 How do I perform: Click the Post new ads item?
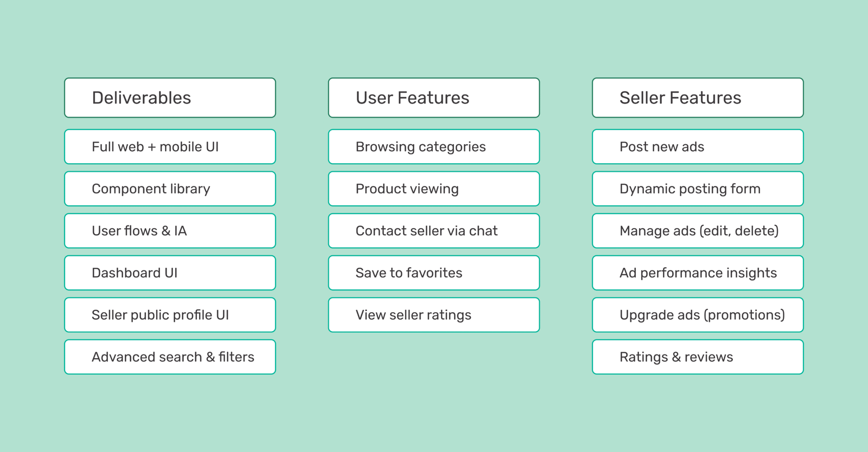[x=697, y=146]
